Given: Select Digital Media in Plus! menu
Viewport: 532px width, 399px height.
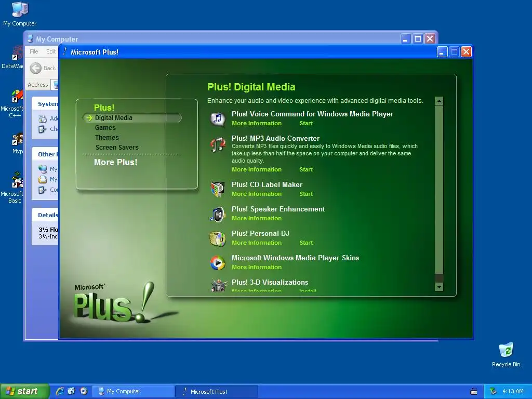Looking at the screenshot, I should (114, 118).
